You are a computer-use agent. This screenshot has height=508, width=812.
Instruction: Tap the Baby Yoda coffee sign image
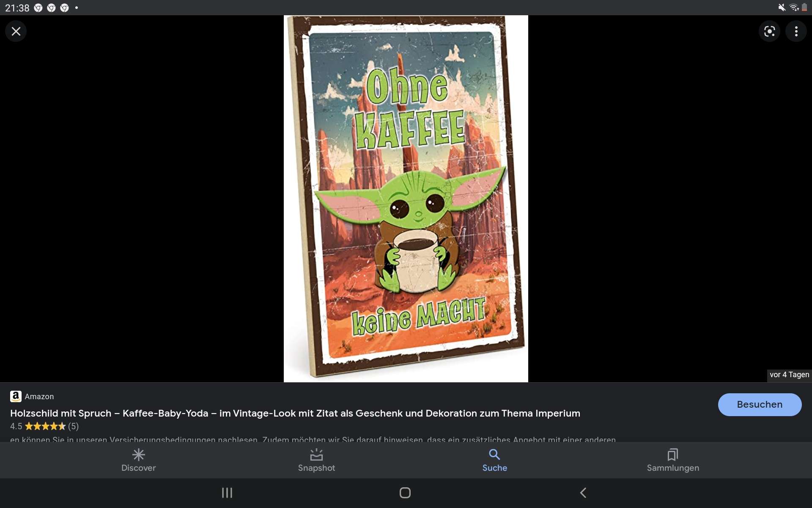(406, 198)
